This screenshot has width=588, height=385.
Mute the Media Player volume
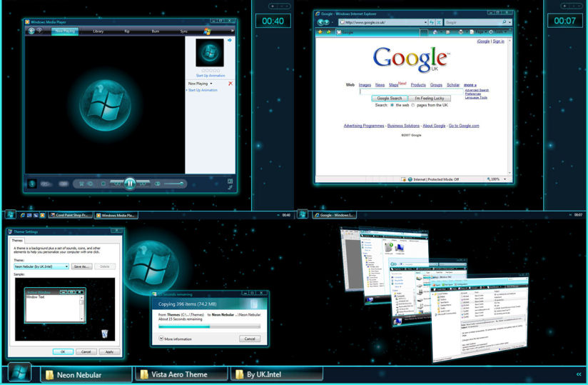coord(158,184)
